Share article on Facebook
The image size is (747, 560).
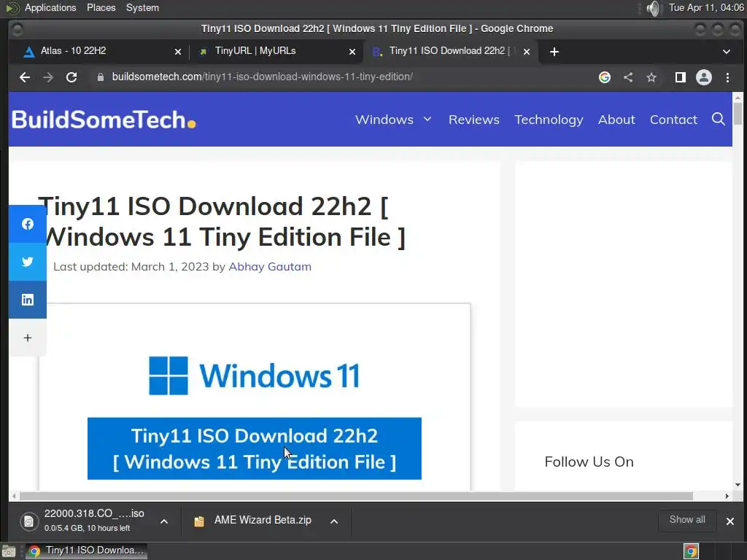click(x=28, y=224)
